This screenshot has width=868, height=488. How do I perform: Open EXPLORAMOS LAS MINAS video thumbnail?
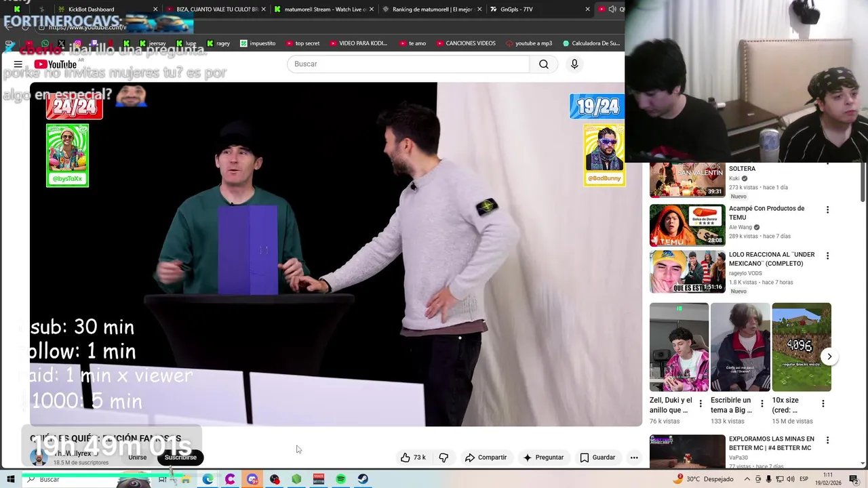pos(687,451)
